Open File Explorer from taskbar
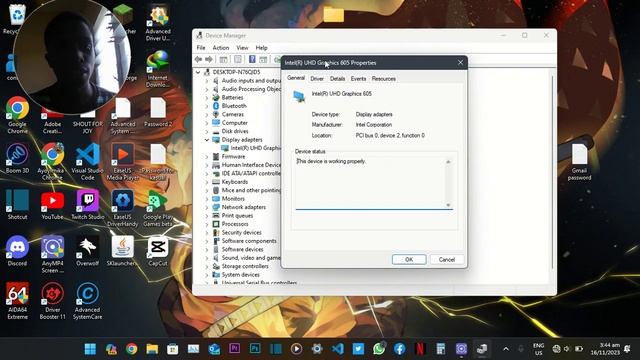This screenshot has height=360, width=640. coord(152,349)
